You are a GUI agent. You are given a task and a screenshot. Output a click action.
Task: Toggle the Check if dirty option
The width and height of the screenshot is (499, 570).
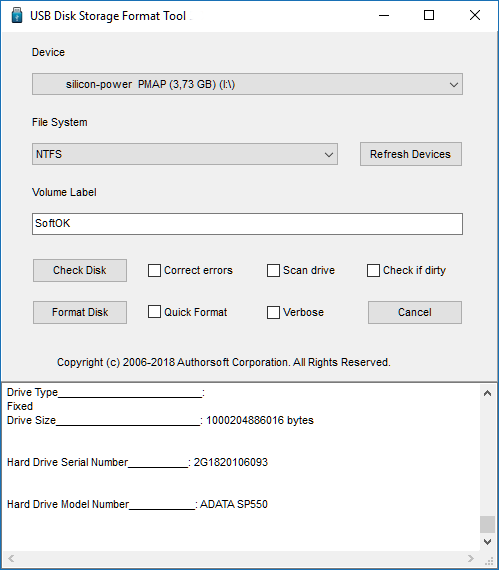(373, 270)
